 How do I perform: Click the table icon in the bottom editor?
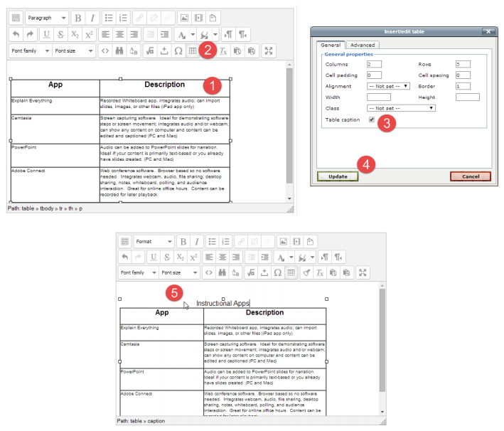[291, 272]
